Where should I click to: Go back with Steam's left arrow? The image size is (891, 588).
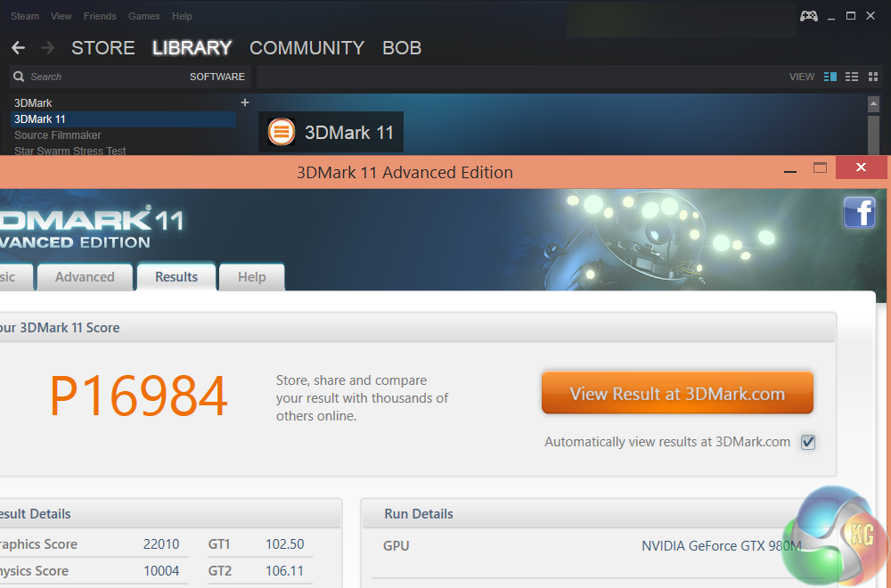18,48
